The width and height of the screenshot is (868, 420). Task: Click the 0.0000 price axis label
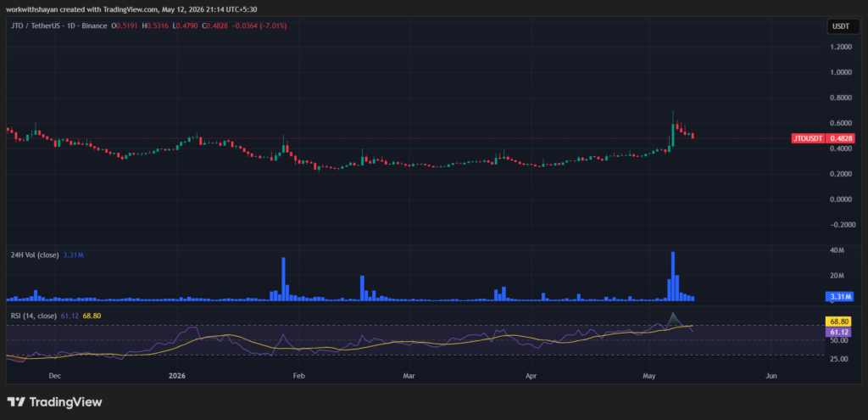[x=840, y=199]
